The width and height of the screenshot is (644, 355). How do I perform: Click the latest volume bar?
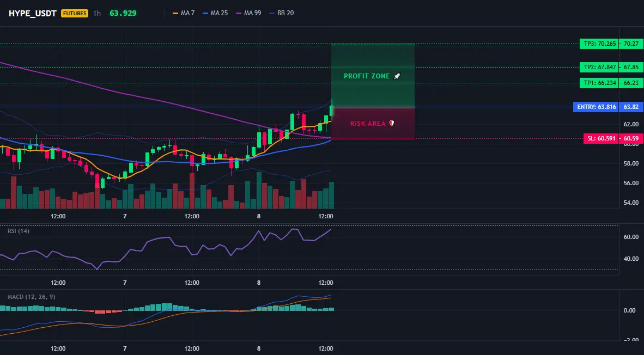tap(331, 195)
